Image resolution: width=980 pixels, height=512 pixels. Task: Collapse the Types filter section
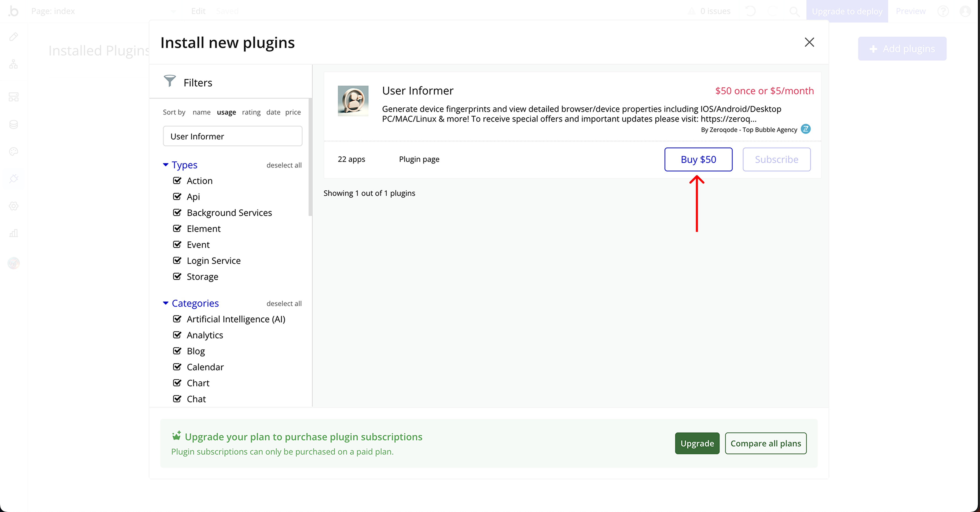[x=166, y=165]
